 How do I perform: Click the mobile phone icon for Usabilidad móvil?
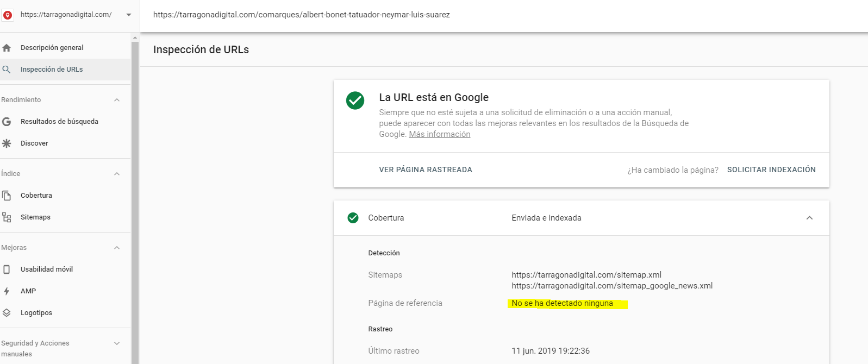pos(7,269)
